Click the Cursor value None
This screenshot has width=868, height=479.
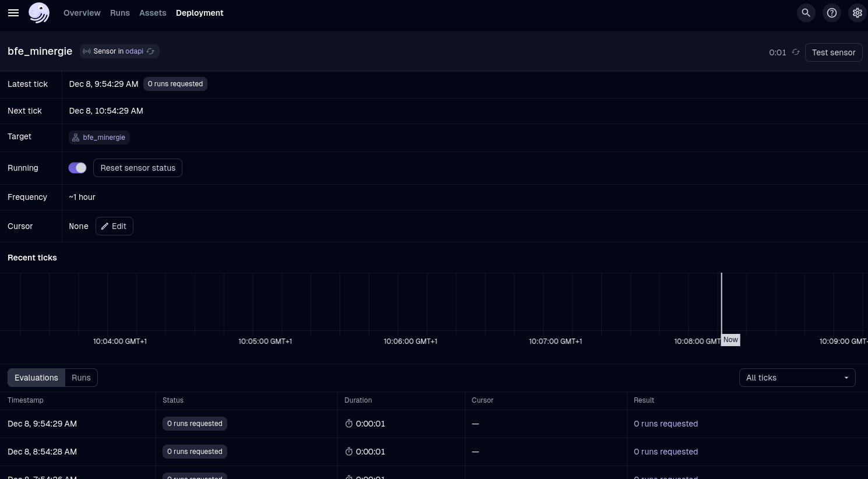pos(79,226)
